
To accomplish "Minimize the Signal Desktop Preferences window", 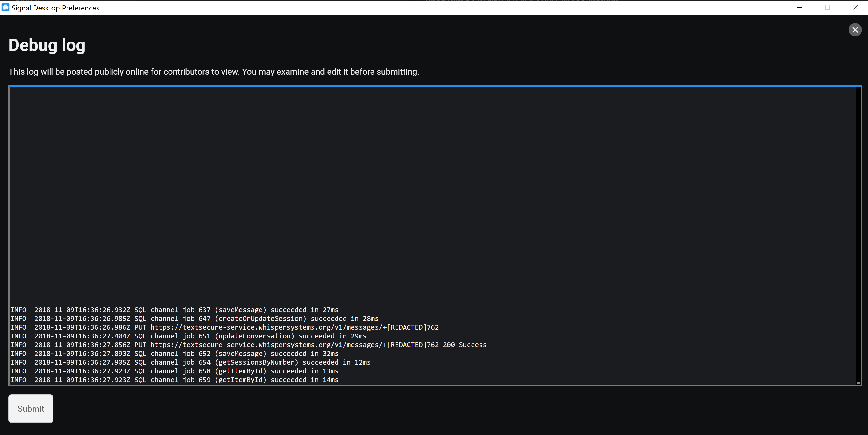I will tap(799, 8).
